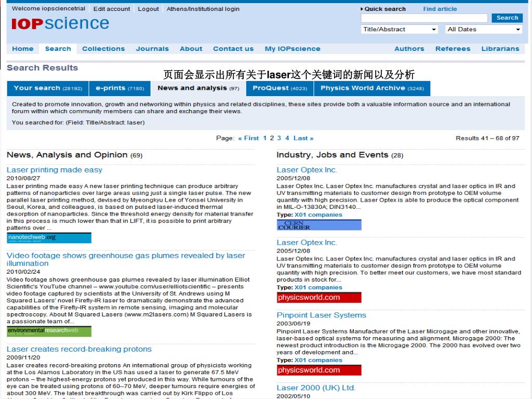Open the Referees link
The width and height of the screenshot is (532, 399).
[x=453, y=49]
